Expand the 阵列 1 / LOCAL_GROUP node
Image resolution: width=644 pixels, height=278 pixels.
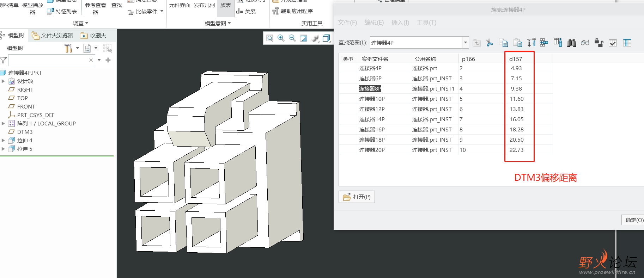pos(3,123)
